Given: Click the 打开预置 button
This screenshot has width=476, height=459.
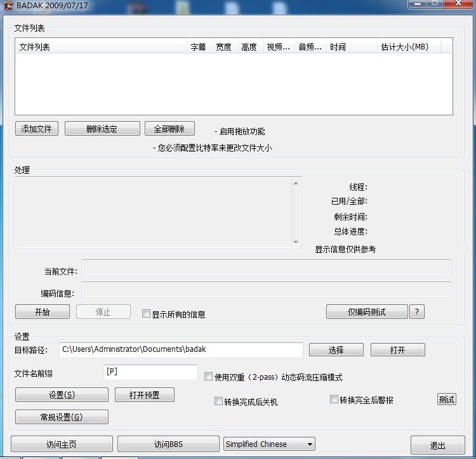Looking at the screenshot, I should [144, 395].
